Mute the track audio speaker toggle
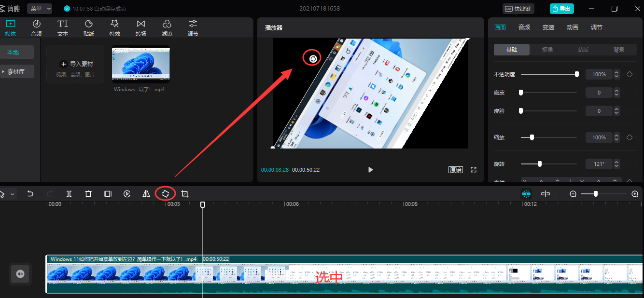The height and width of the screenshot is (298, 644). coord(20,274)
